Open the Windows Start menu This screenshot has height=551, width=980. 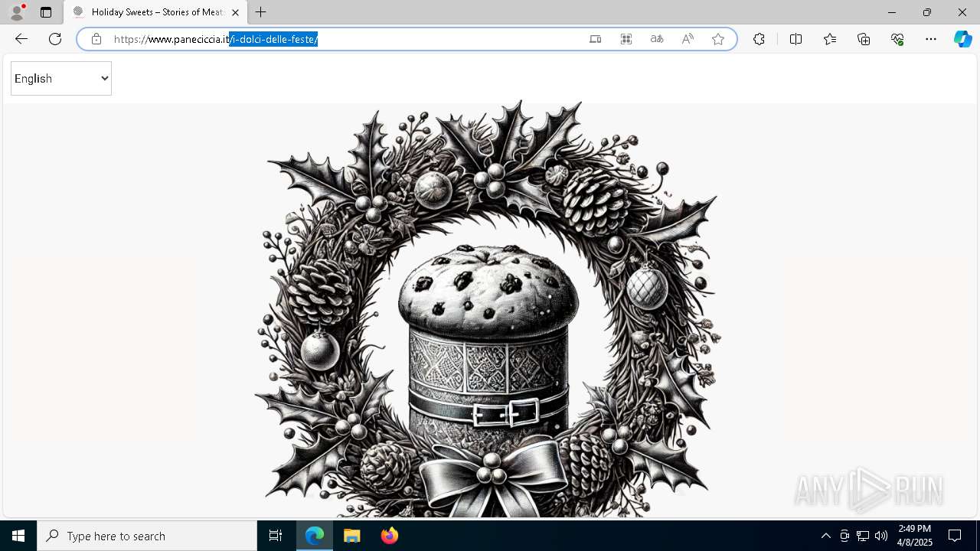point(18,536)
